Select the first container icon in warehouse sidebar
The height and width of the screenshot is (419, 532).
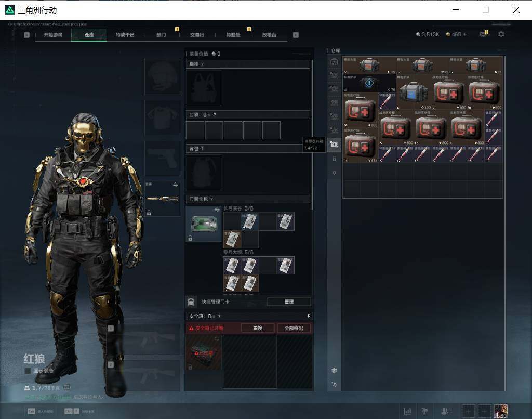[334, 62]
